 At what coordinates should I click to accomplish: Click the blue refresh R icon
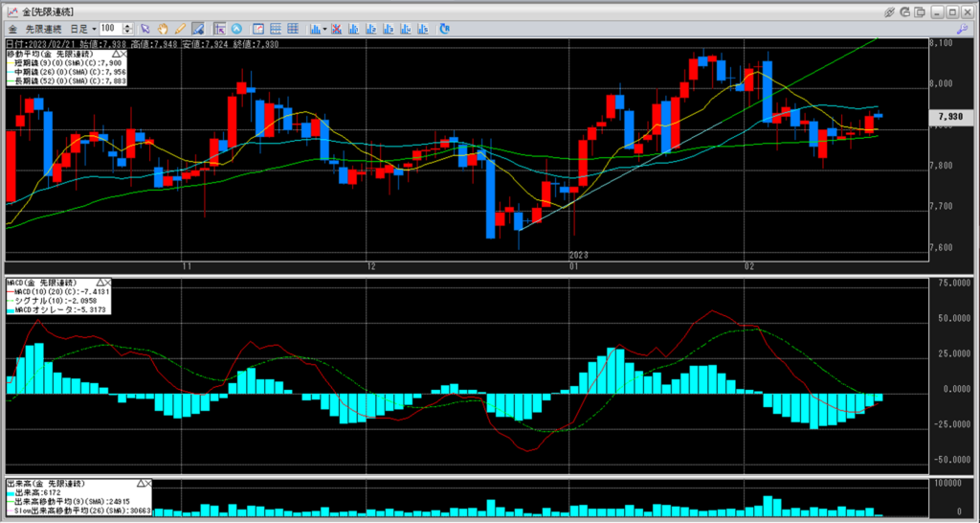(x=444, y=29)
